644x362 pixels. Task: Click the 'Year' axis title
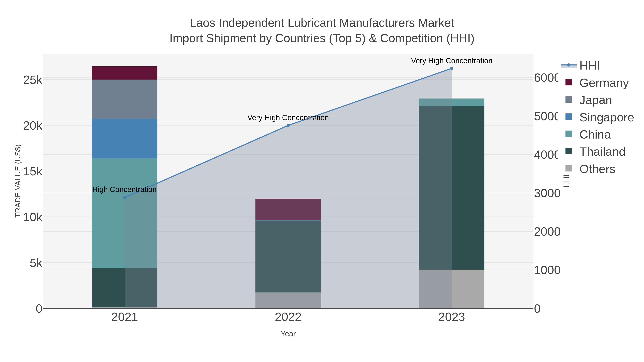point(288,334)
